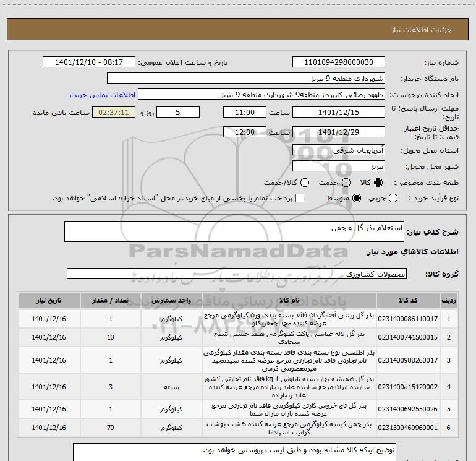Screen dimensions: 476x461
Task: Click the need date 1401/12/16 in row 1
Action: [49, 319]
